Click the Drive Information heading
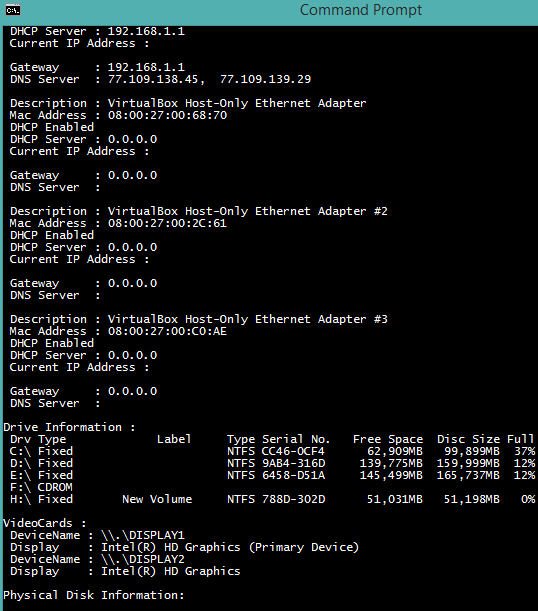The image size is (538, 611). (69, 427)
